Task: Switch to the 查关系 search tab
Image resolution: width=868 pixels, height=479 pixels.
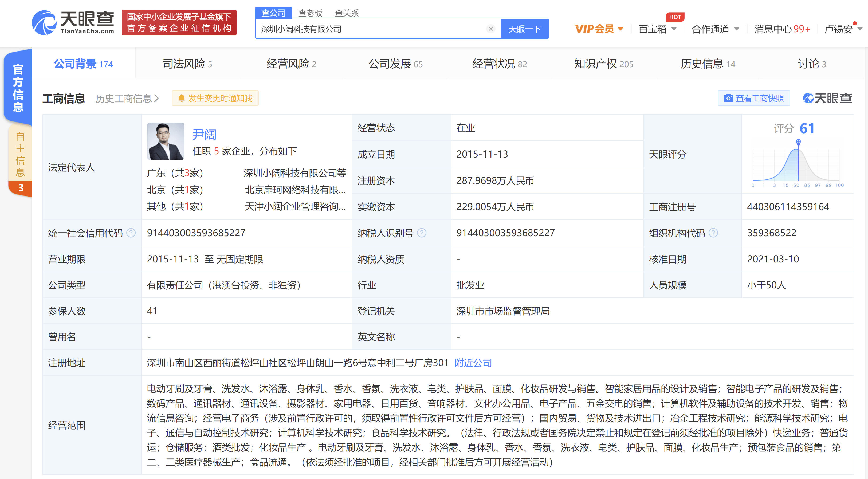Action: click(x=347, y=13)
